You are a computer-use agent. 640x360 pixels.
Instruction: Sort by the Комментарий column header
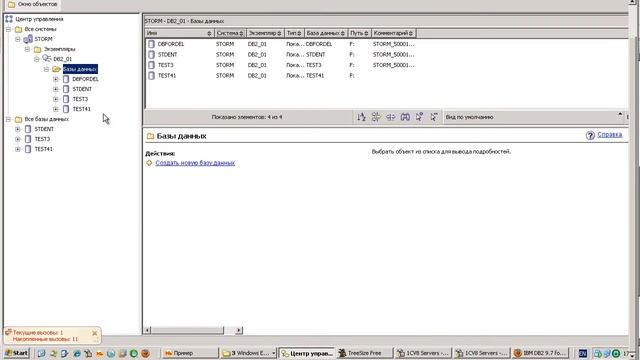[x=393, y=33]
